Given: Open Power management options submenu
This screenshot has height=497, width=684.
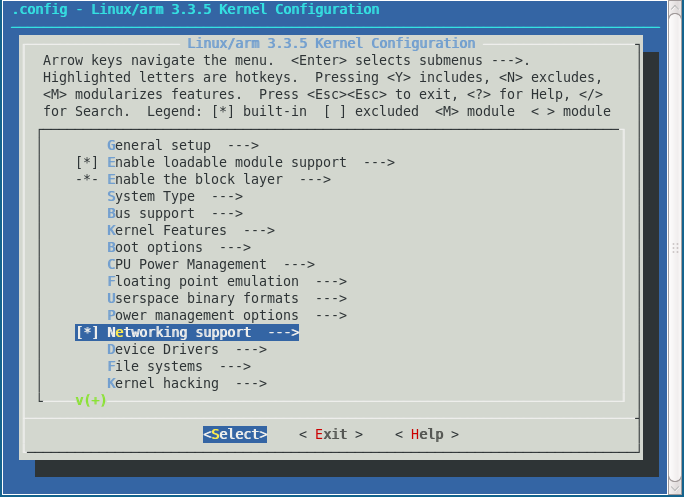Looking at the screenshot, I should [x=227, y=315].
